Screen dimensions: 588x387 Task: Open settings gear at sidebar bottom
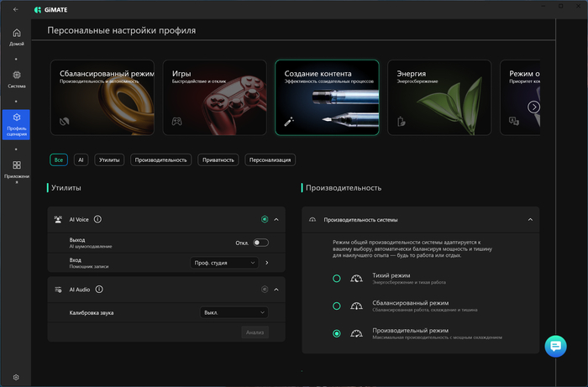click(x=16, y=378)
